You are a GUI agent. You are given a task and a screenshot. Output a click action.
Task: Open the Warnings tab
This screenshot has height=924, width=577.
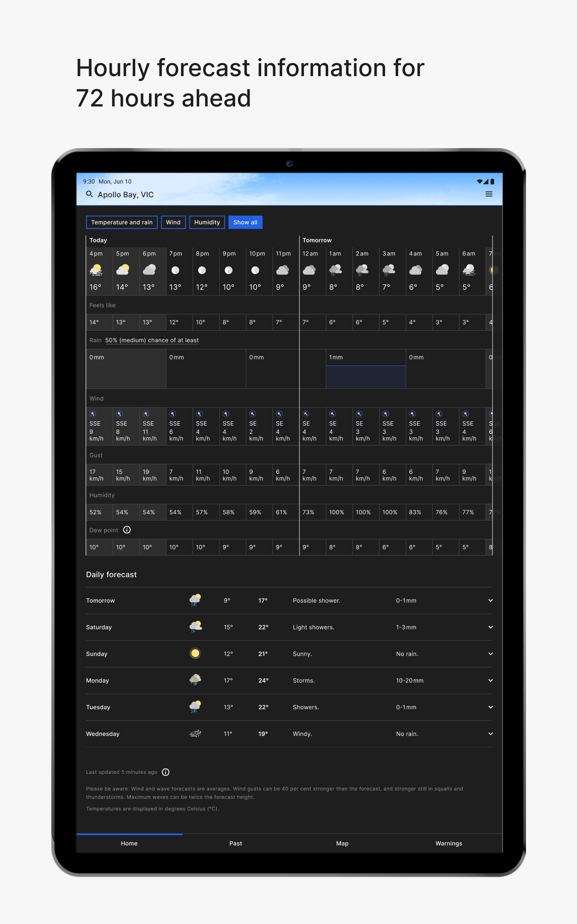(448, 844)
